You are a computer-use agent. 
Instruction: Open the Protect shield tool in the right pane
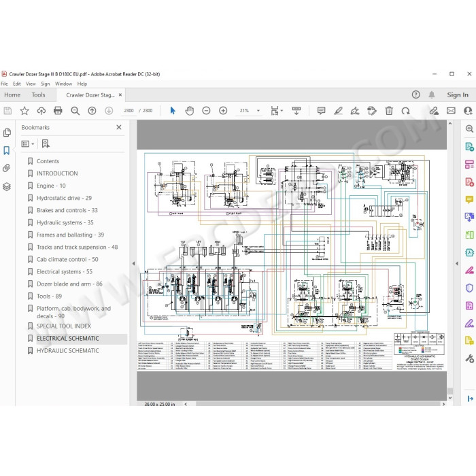pos(469,288)
